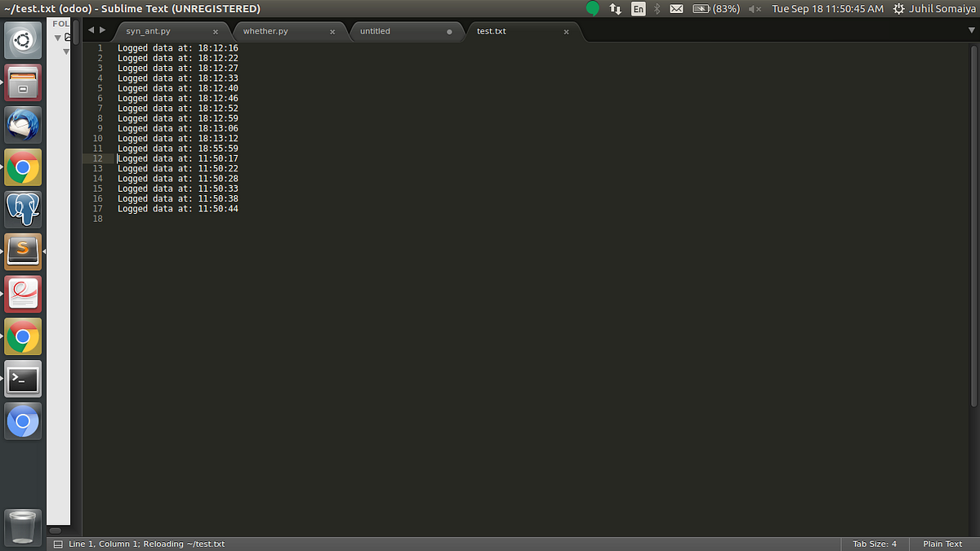Click the log line ending 18:12:27
The height and width of the screenshot is (551, 980).
(x=178, y=68)
